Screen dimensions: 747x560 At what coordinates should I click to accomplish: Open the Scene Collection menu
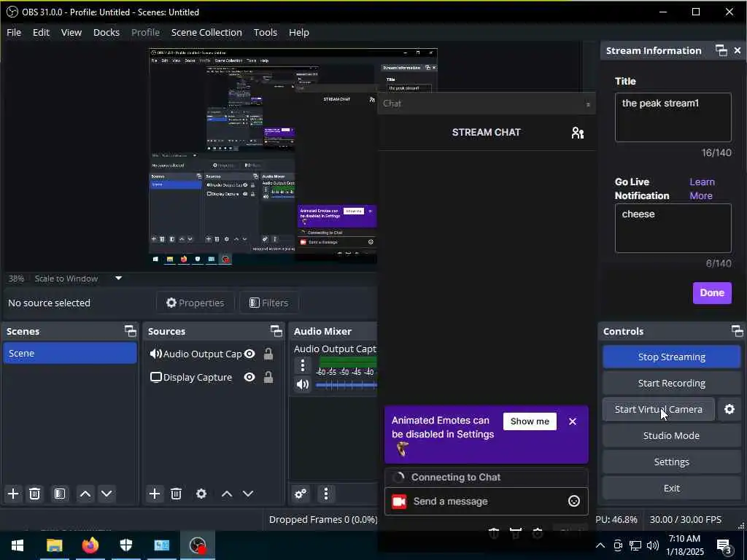pos(206,32)
